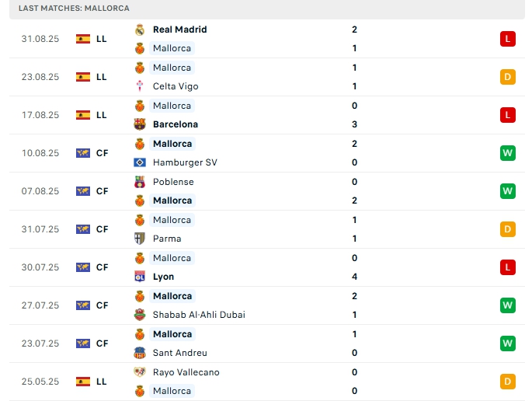Click the Hamburger SV club crest
The height and width of the screenshot is (401, 532).
(140, 162)
